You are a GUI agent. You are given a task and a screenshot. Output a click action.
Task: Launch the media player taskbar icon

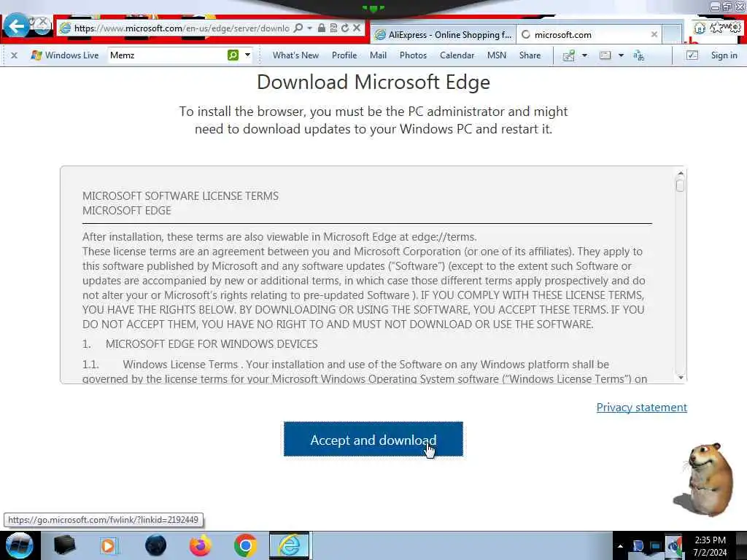coord(109,545)
